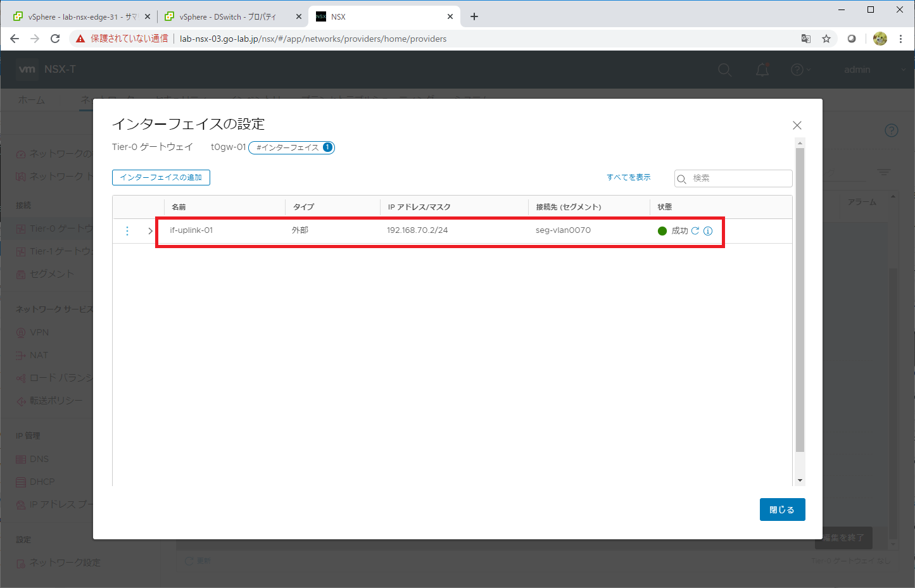Click the NSX search magnifier icon
The width and height of the screenshot is (915, 588).
[725, 70]
